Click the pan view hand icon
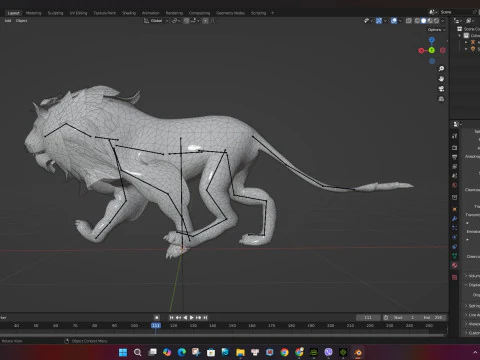Image resolution: width=480 pixels, height=360 pixels. pos(441,79)
